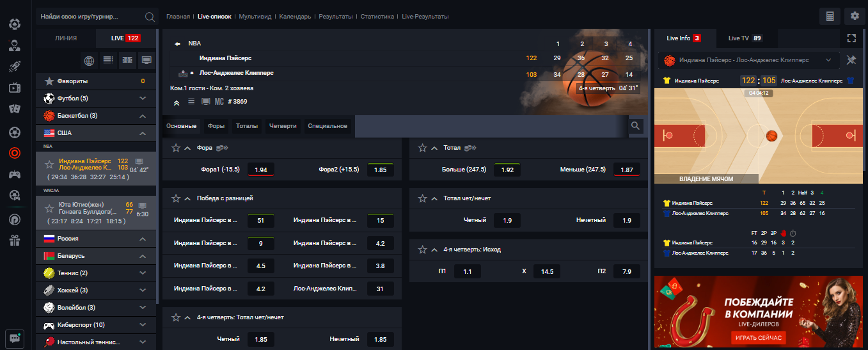
Task: Switch to the ЛИНИЯ tab
Action: pos(66,38)
